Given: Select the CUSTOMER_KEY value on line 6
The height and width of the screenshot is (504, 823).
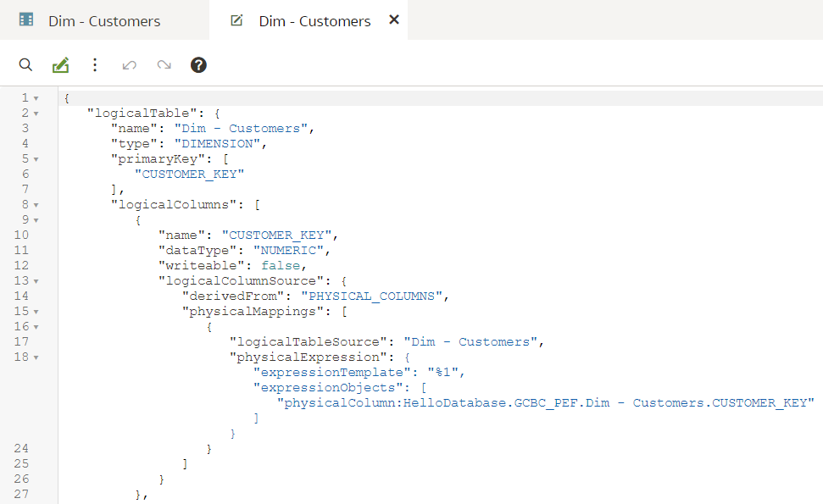Looking at the screenshot, I should (188, 174).
